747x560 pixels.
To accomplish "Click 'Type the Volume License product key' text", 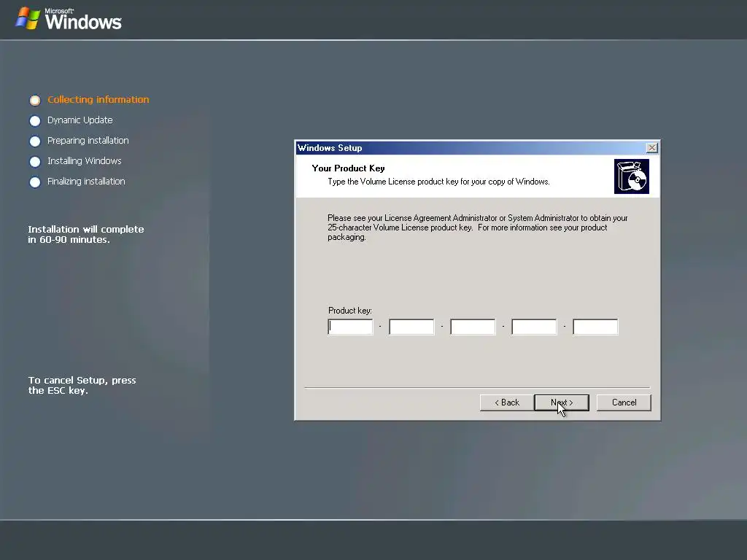I will pyautogui.click(x=438, y=182).
